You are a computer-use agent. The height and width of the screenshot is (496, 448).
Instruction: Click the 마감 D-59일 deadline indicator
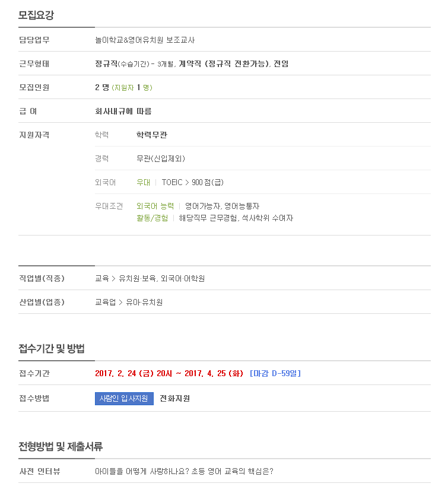point(275,374)
